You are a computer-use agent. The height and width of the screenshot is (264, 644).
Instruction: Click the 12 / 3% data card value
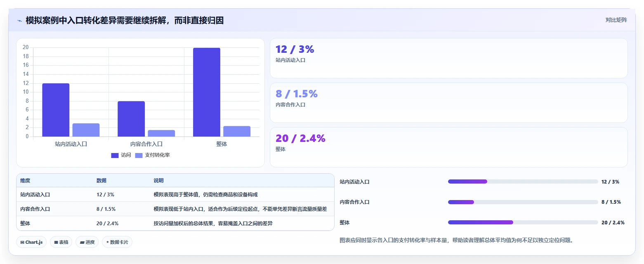[x=295, y=49]
